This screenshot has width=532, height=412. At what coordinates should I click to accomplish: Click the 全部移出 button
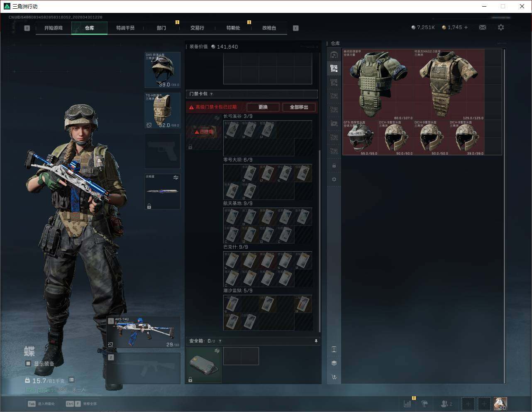pyautogui.click(x=299, y=107)
